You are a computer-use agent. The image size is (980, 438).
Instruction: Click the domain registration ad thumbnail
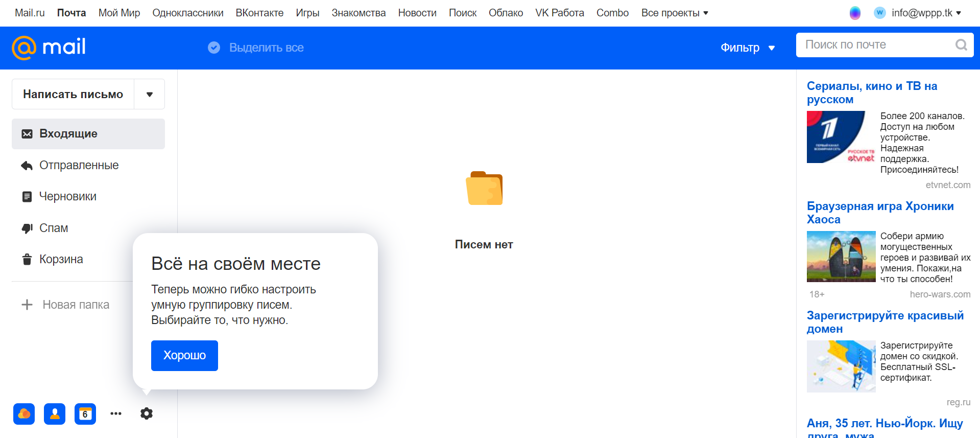coord(841,366)
